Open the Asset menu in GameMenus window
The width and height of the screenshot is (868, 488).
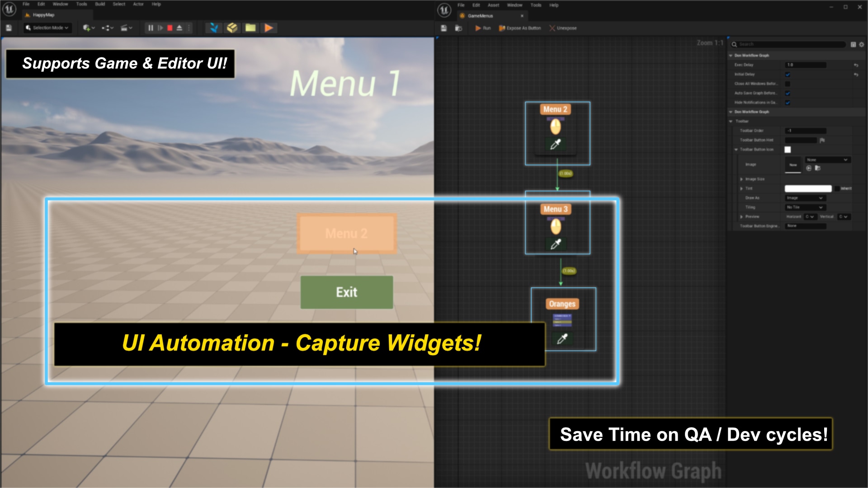point(493,5)
